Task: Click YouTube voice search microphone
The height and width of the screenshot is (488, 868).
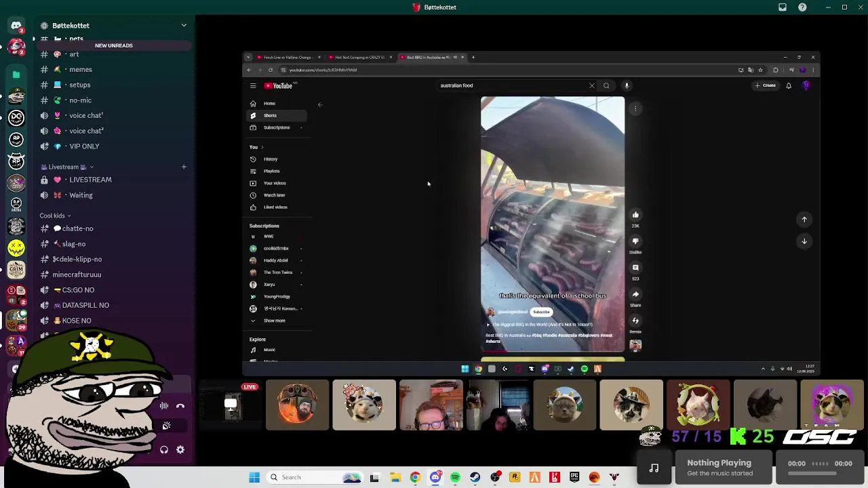Action: tap(627, 85)
